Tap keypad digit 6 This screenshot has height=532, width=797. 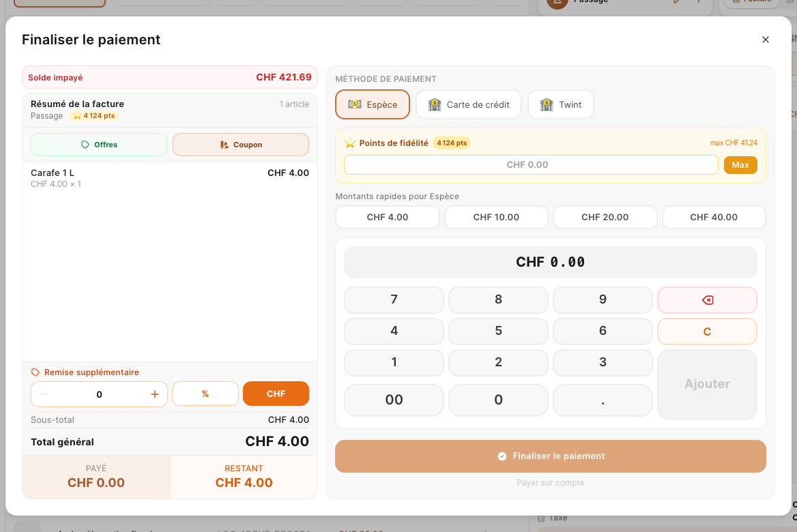point(603,331)
